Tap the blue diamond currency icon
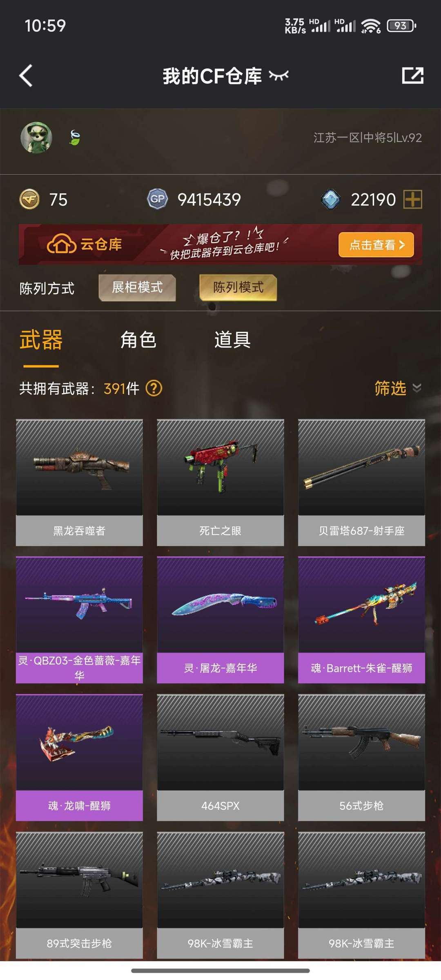The width and height of the screenshot is (441, 980). [331, 200]
